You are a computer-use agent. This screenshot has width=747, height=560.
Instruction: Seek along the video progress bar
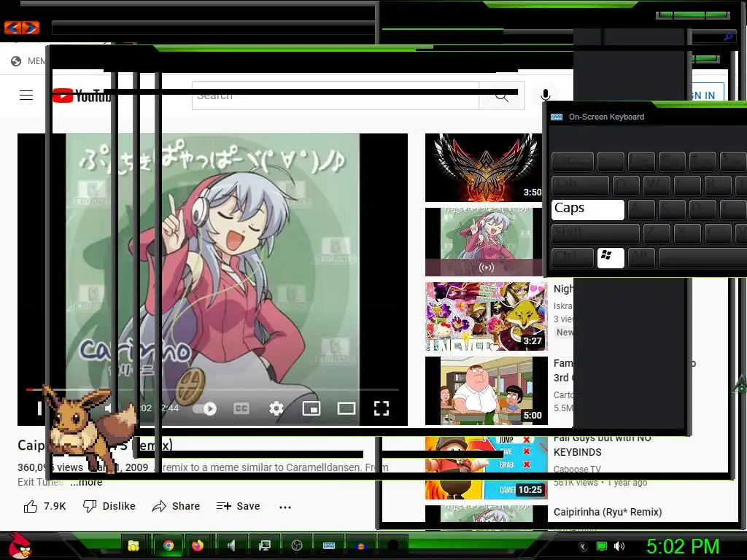click(212, 390)
